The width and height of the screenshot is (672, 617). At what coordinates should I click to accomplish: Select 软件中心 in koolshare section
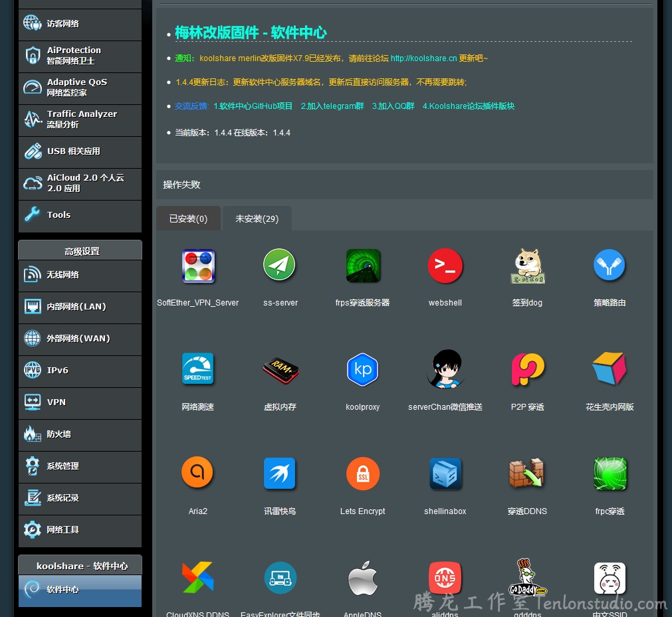click(80, 590)
